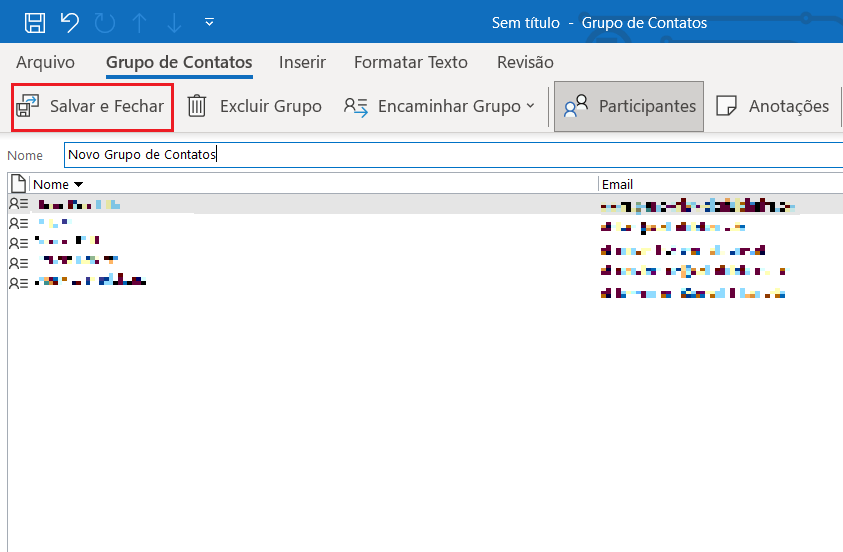
Task: Select the fifth contact row icon
Action: coord(18,283)
